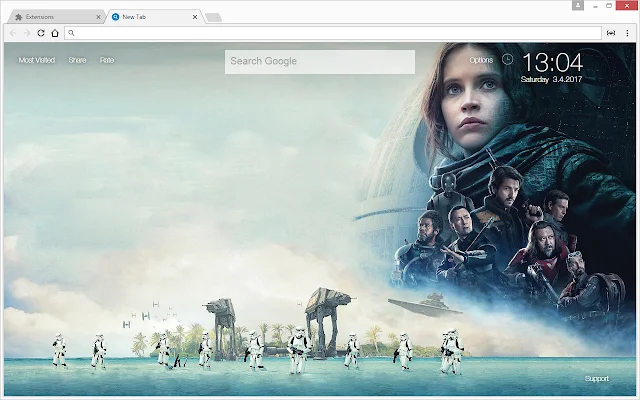Click the magnifier icon in address bar
640x400 pixels.
coord(71,33)
